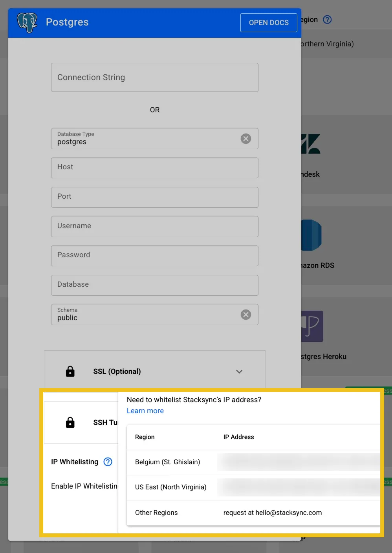
Task: Select the Zendesk connector logo
Action: [x=311, y=144]
